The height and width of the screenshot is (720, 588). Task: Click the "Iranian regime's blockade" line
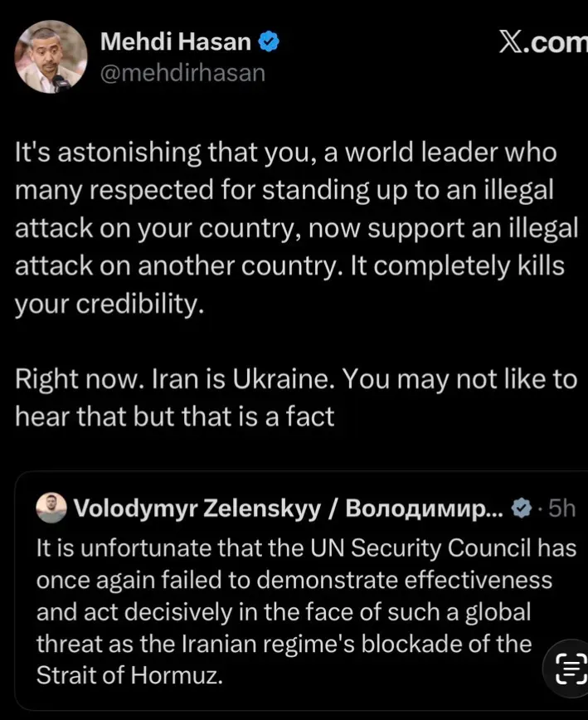pos(284,644)
